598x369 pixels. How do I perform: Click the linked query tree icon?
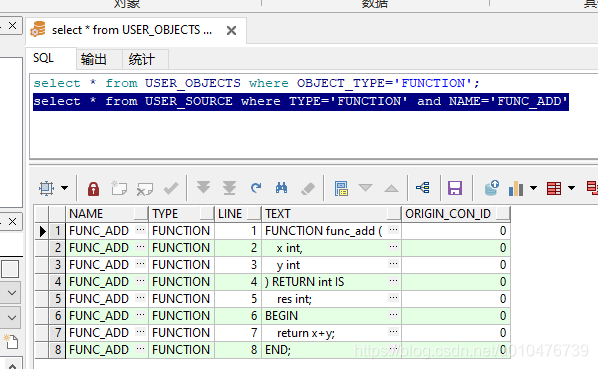pyautogui.click(x=423, y=188)
